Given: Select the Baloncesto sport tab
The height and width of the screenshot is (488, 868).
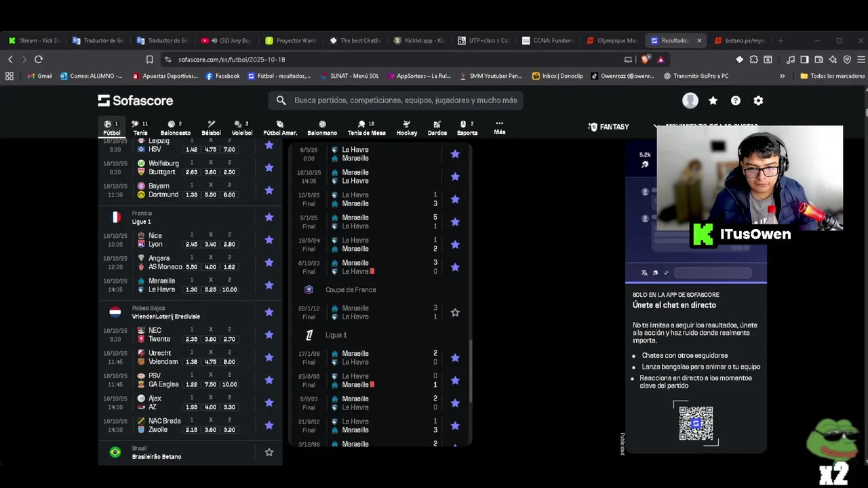Looking at the screenshot, I should coord(176,128).
